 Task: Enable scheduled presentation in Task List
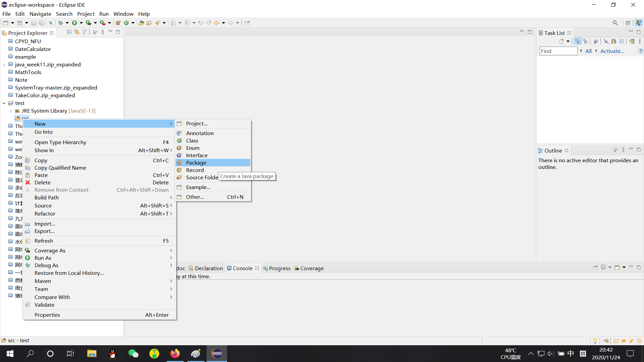586,41
